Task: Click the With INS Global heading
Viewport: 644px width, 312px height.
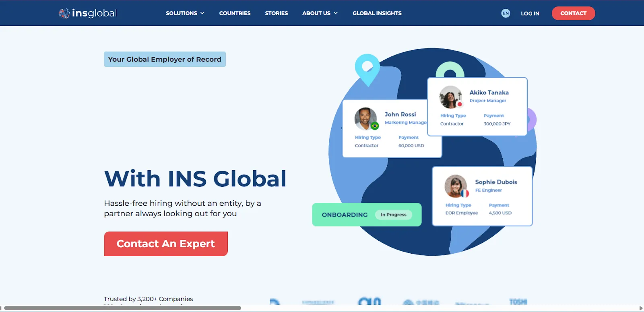Action: [195, 179]
